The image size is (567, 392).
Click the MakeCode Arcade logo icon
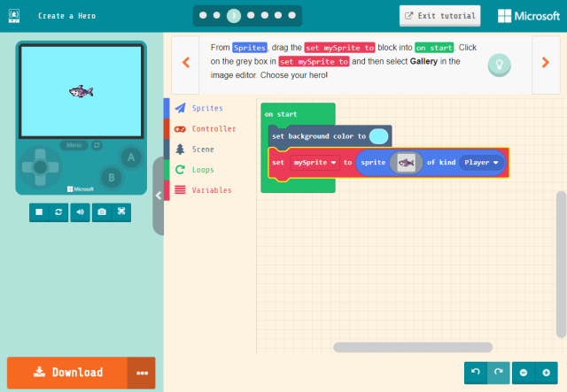tap(14, 16)
